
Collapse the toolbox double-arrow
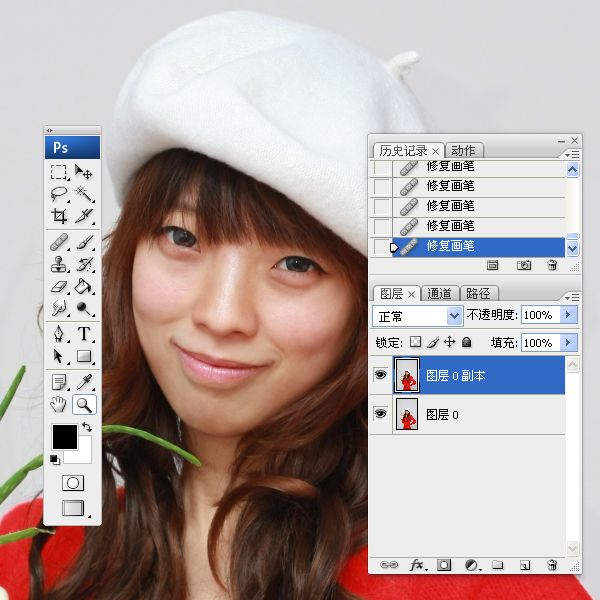coord(49,130)
